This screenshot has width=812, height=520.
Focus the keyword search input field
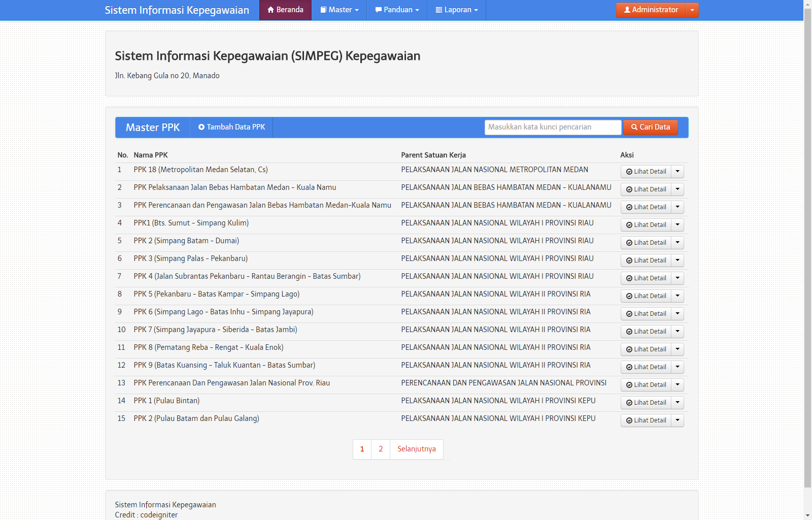click(553, 127)
